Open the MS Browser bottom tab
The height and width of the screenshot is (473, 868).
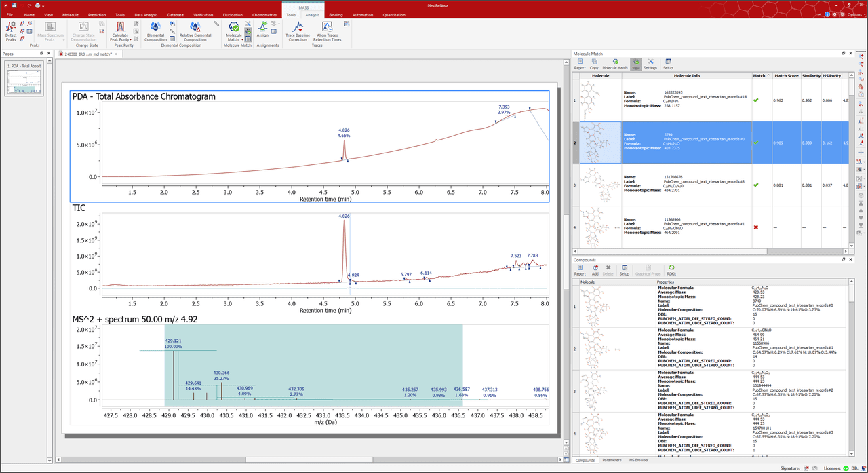click(637, 460)
